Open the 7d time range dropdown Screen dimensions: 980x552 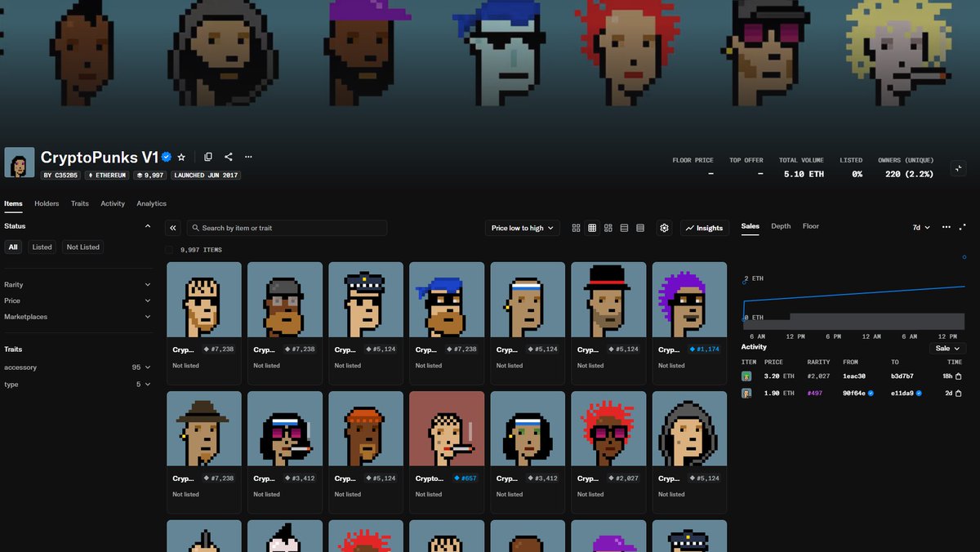click(x=921, y=227)
